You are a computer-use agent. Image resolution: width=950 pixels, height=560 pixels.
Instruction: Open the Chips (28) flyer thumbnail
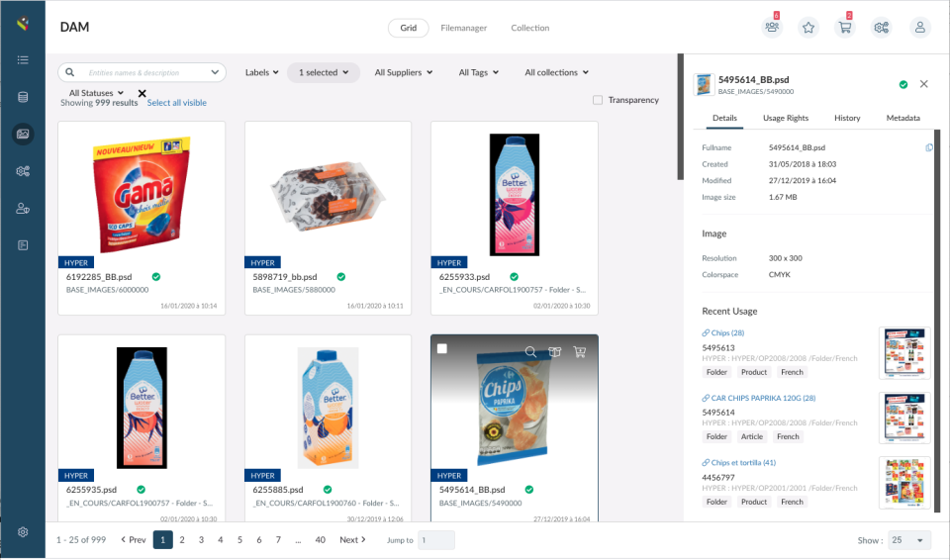pos(904,353)
